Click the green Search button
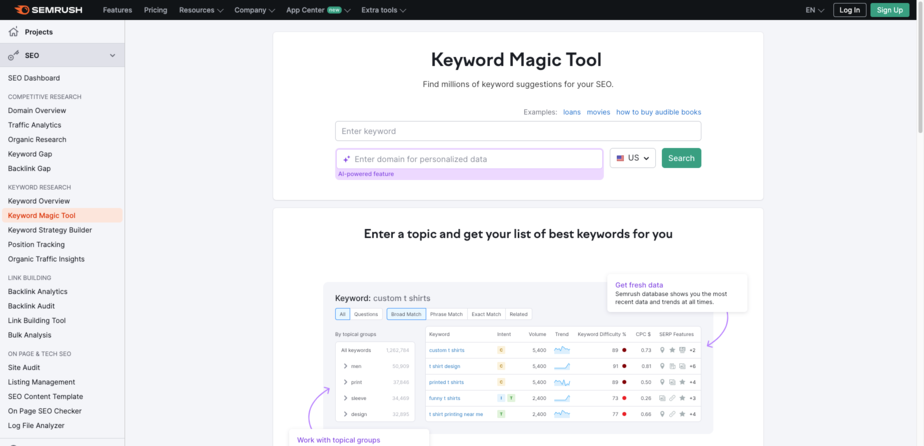The height and width of the screenshot is (446, 924). [681, 158]
